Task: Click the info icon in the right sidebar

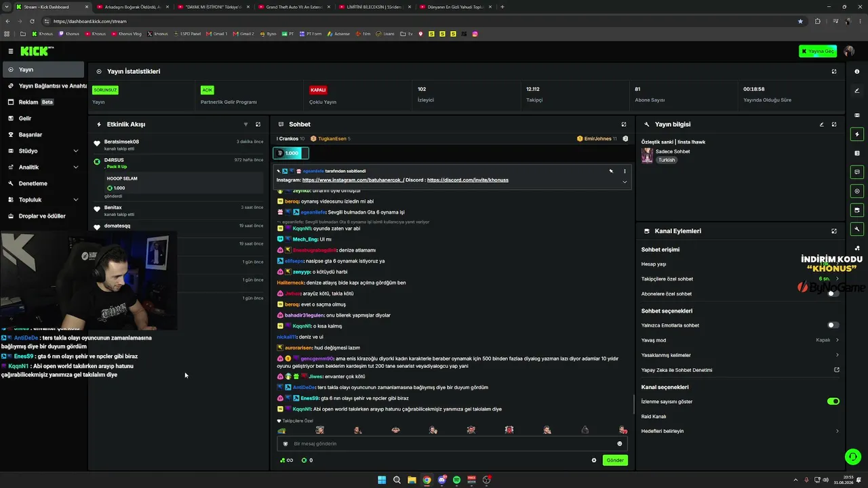Action: pyautogui.click(x=857, y=71)
